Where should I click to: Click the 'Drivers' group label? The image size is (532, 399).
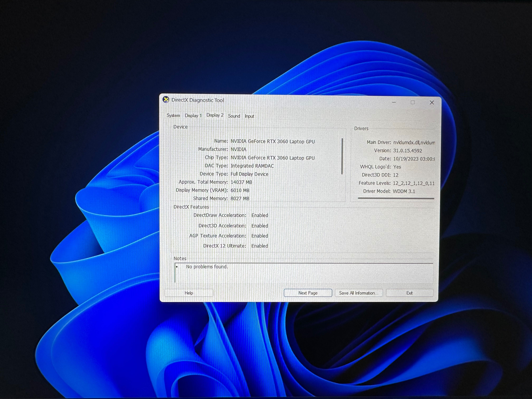(361, 128)
